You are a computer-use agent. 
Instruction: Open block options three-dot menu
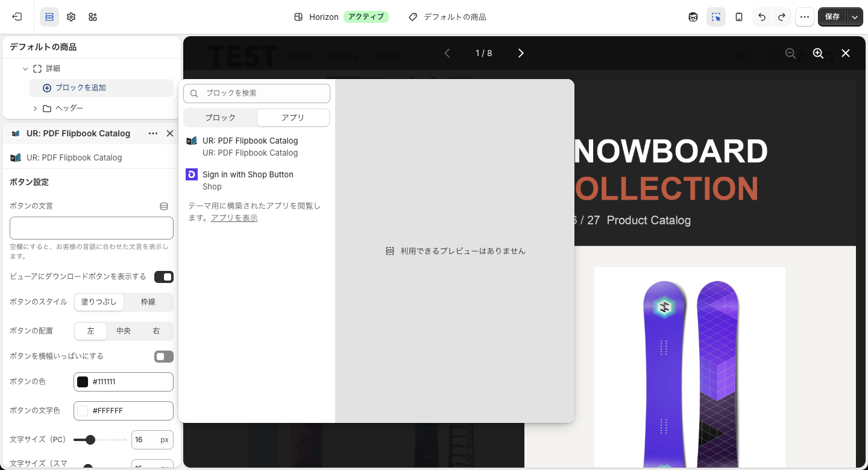[x=153, y=133]
